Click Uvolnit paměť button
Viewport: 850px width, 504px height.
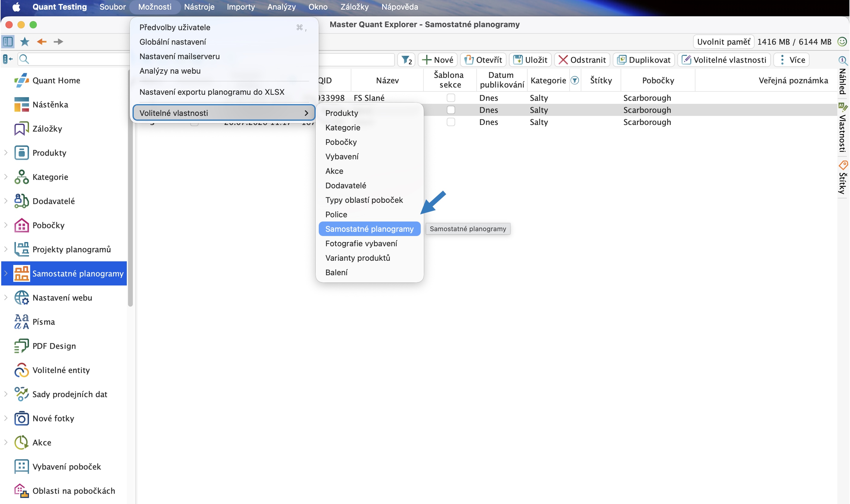[x=723, y=42]
